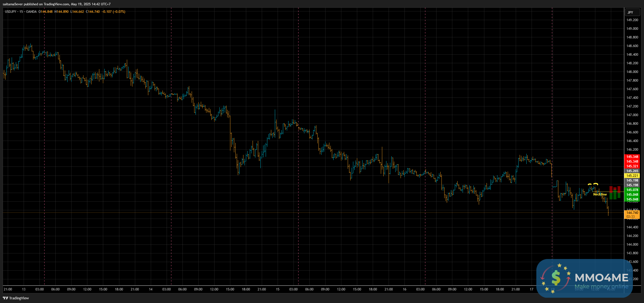The image size is (644, 303).
Task: Click the topmost red 145.348 price tag
Action: (x=632, y=157)
